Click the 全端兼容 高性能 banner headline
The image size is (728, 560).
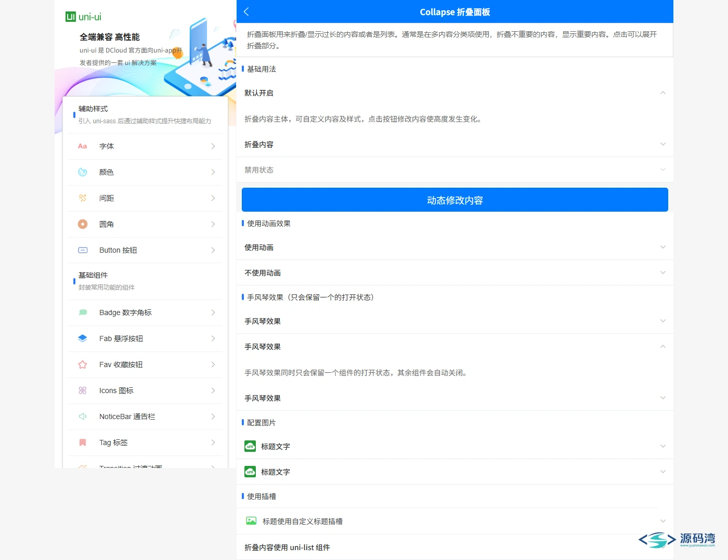click(x=110, y=37)
